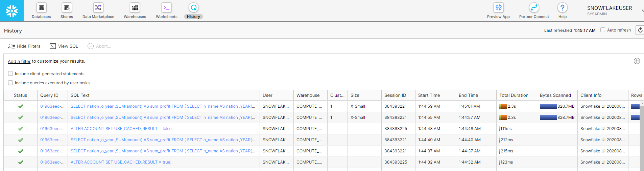644x171 pixels.
Task: Click the 'Add a filter' link
Action: click(x=19, y=61)
